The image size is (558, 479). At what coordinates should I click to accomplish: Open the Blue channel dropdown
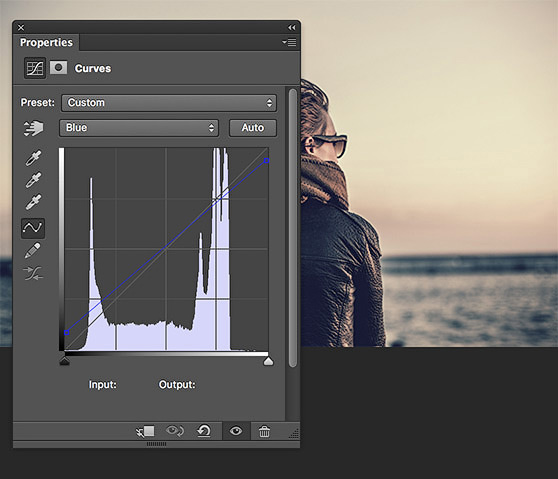[x=139, y=128]
